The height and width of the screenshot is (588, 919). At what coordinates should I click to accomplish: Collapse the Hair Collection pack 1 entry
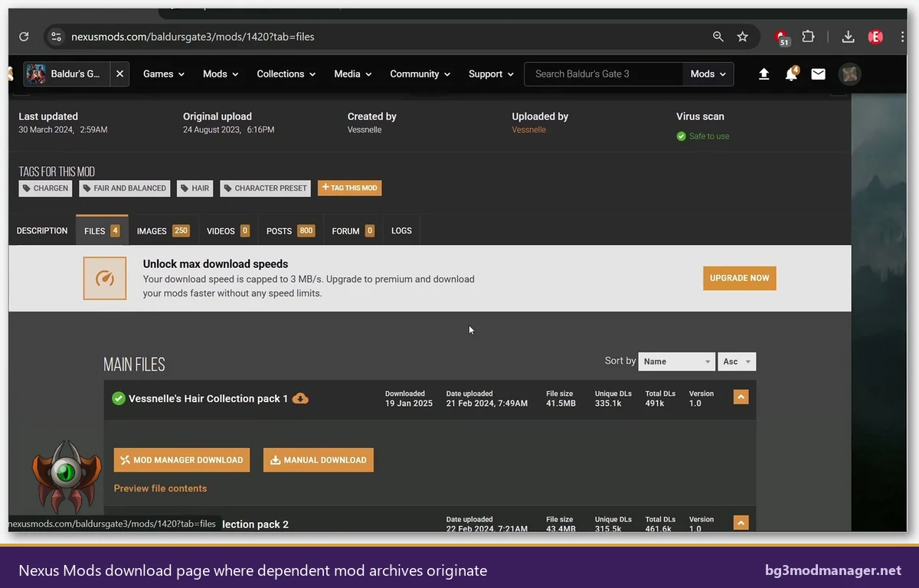tap(741, 397)
